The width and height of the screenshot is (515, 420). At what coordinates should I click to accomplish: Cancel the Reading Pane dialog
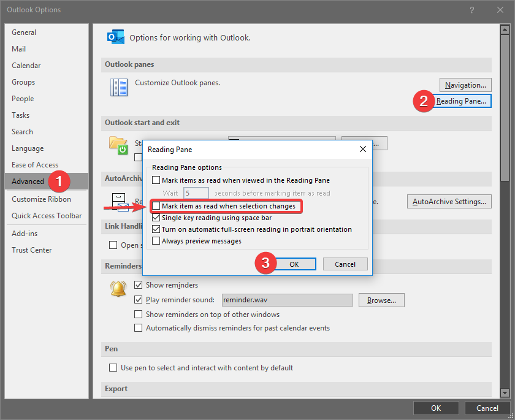tap(345, 264)
